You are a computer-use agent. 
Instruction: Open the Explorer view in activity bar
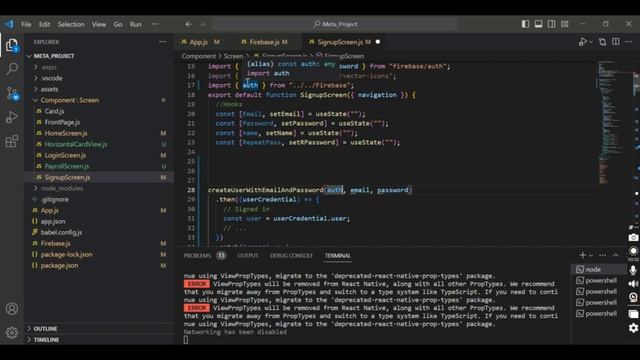[x=12, y=45]
